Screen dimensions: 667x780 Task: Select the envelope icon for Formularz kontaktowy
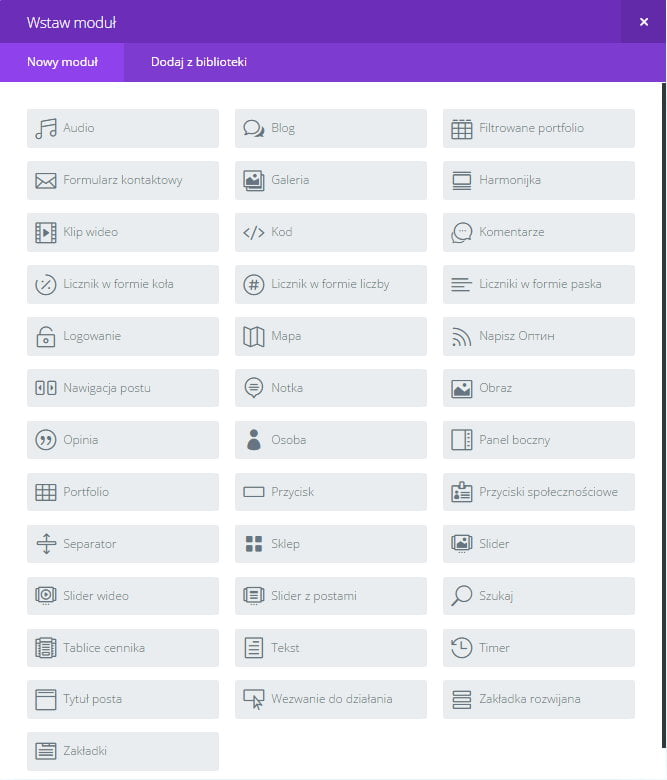pyautogui.click(x=46, y=181)
